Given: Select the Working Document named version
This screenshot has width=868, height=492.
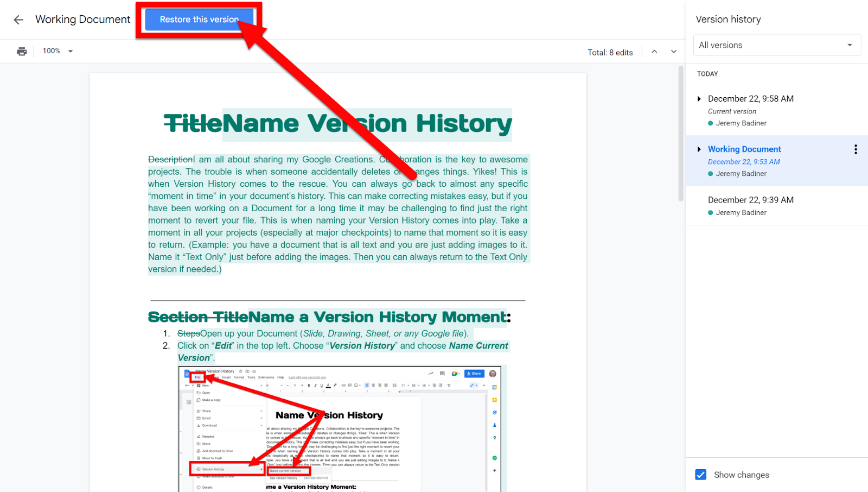Looking at the screenshot, I should pyautogui.click(x=777, y=161).
